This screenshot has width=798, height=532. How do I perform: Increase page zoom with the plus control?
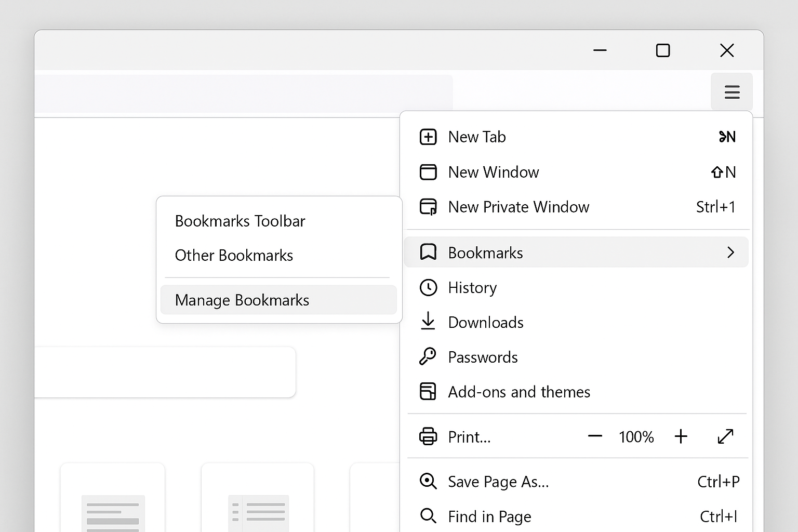click(x=681, y=436)
